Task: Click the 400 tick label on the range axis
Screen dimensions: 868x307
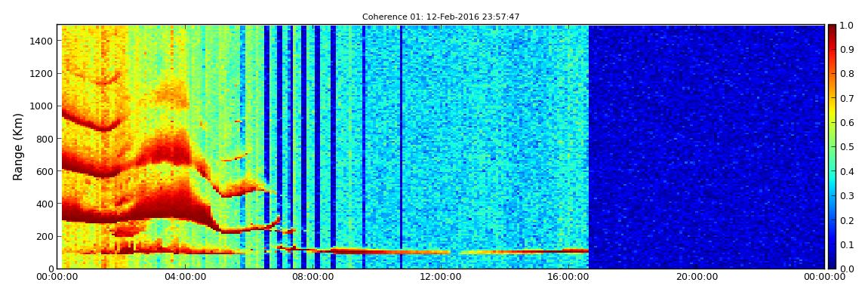Action: (x=45, y=204)
